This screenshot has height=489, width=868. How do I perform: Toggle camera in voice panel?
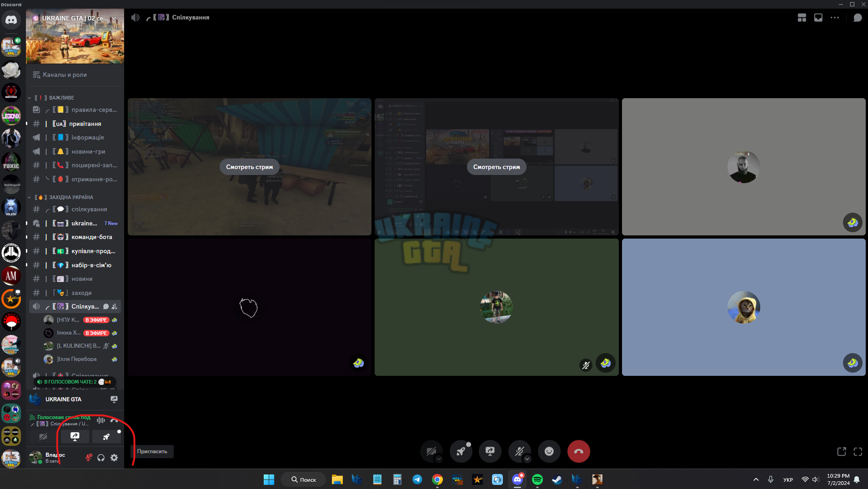tap(43, 437)
